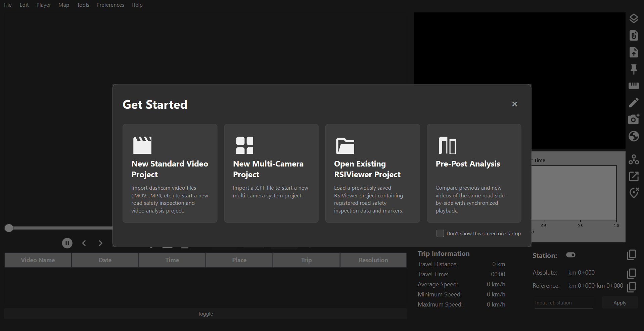Click the clapperboard icon on Standard Video card
The width and height of the screenshot is (644, 331).
coord(142,145)
